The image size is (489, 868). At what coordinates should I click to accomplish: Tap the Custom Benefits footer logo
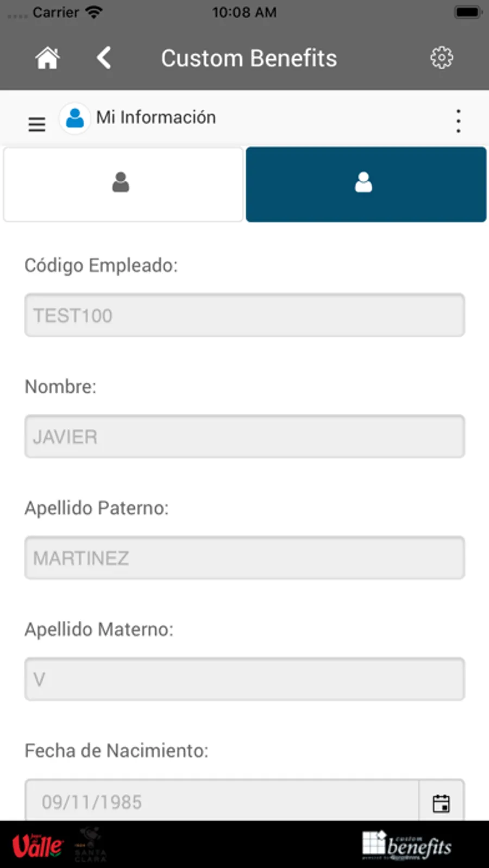pos(407,846)
